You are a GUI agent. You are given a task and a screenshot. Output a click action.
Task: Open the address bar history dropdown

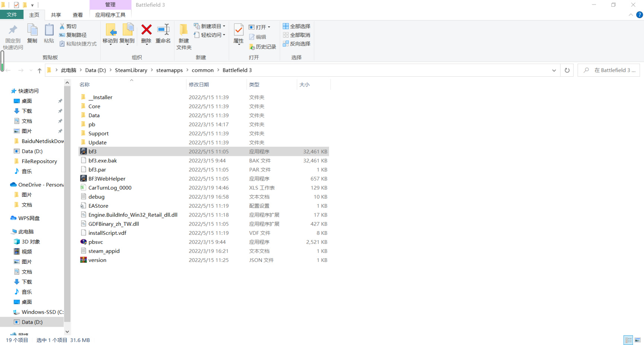coord(554,70)
